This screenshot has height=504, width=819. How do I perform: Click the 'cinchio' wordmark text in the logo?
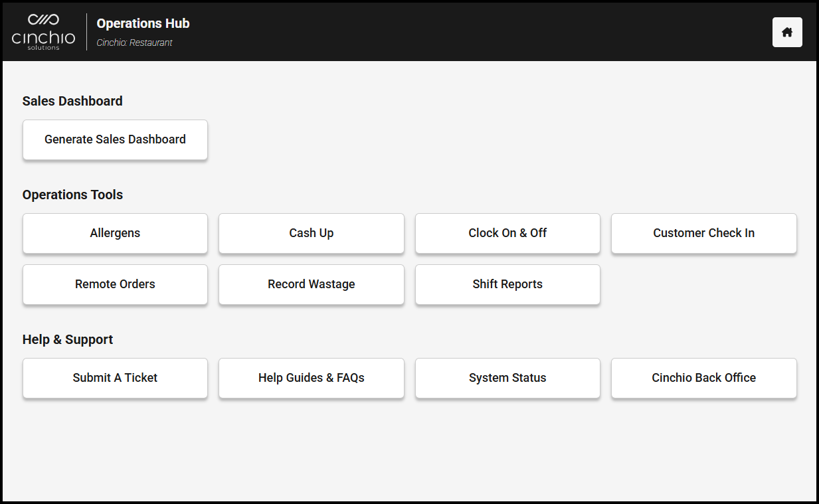tap(43, 37)
